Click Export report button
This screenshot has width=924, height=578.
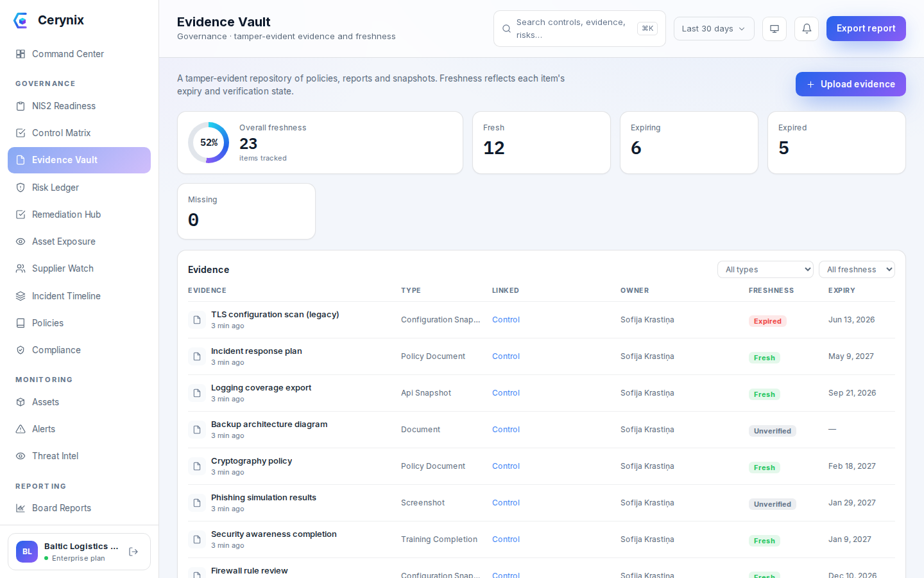(x=866, y=28)
